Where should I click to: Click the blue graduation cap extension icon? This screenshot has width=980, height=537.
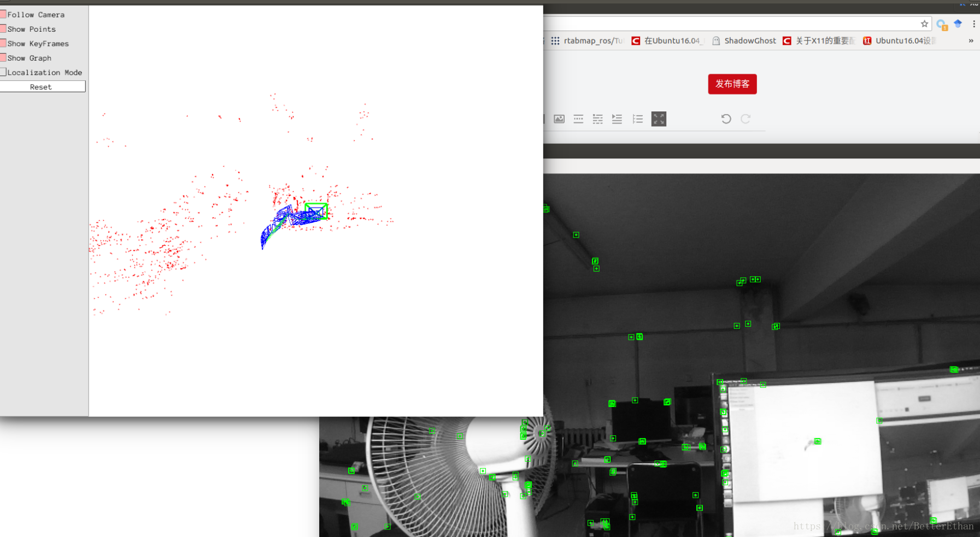coord(958,23)
